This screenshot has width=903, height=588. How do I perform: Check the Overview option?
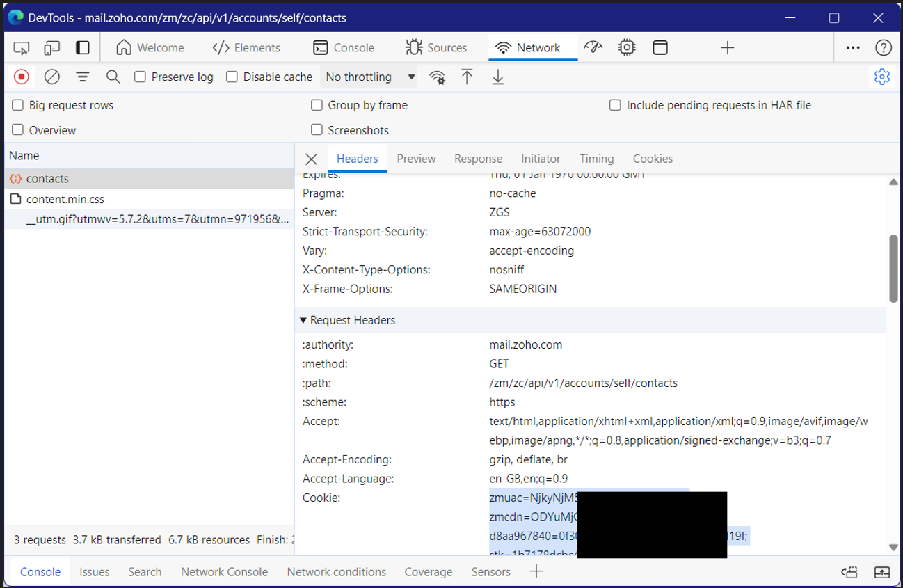point(18,130)
